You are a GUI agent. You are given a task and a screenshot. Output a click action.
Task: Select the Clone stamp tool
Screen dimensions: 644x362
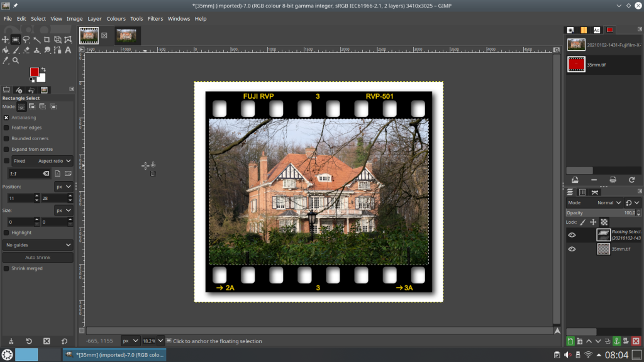[36, 50]
